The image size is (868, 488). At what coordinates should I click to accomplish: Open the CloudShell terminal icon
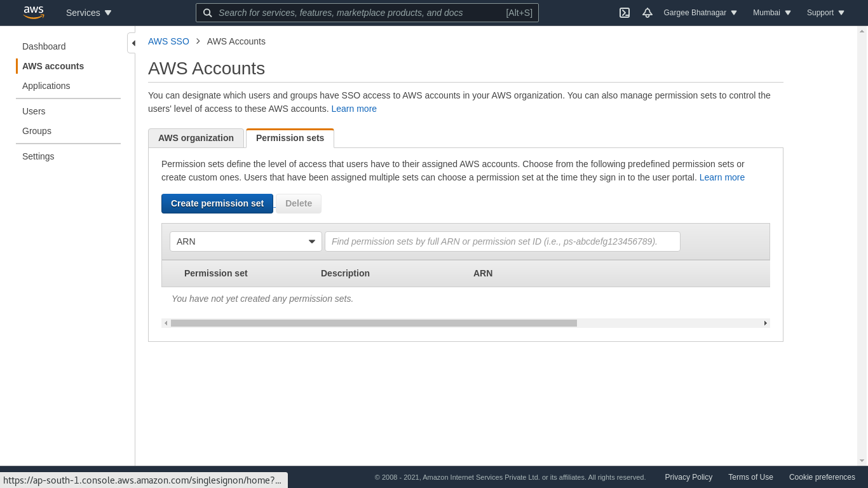[625, 13]
